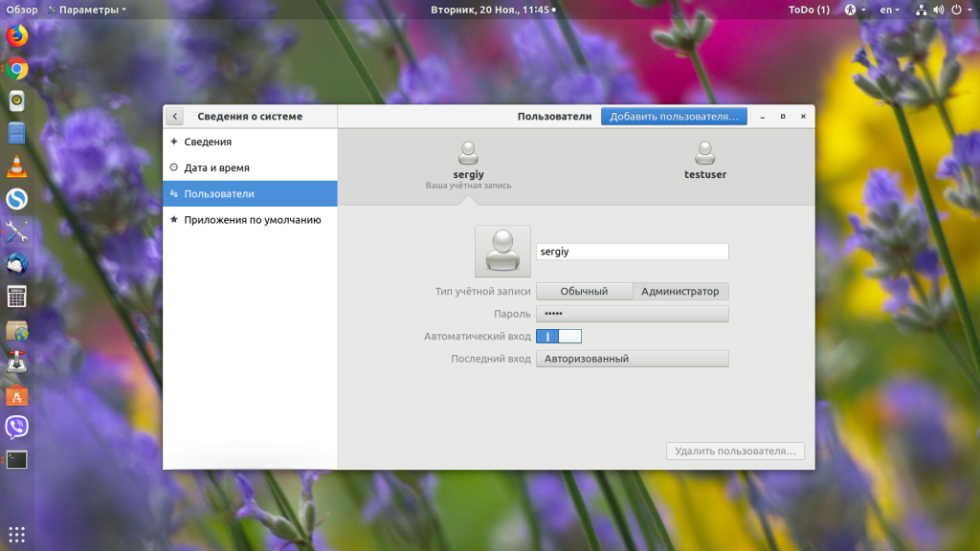980x551 pixels.
Task: Change the large profile picture of sergiy
Action: pos(502,252)
